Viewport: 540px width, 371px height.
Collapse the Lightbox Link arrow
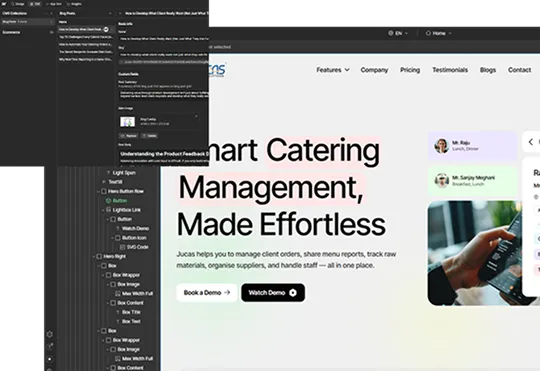(x=103, y=210)
